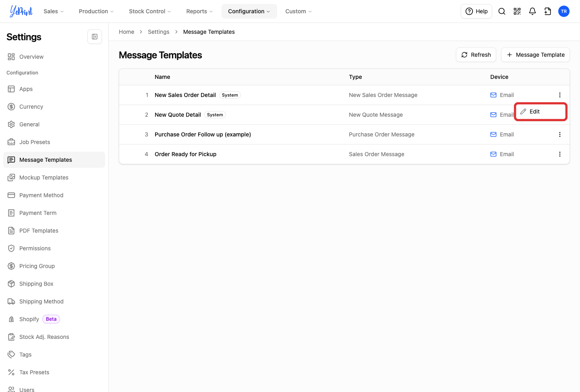This screenshot has height=392, width=580.
Task: Follow the Home breadcrumb link
Action: [126, 32]
